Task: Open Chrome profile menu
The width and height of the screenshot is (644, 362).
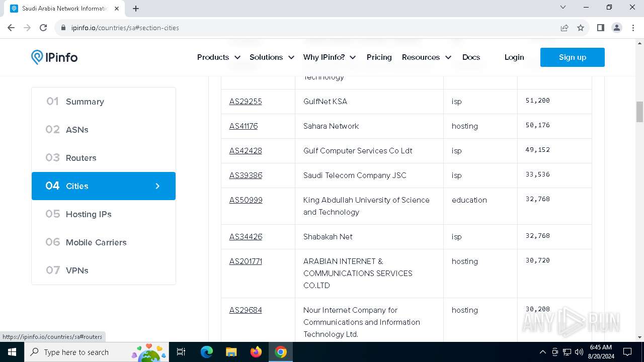Action: (x=617, y=28)
